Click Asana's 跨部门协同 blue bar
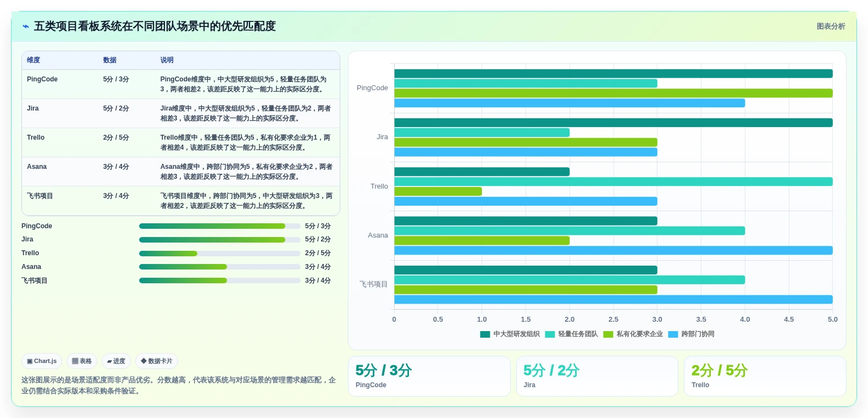This screenshot has height=418, width=868. pyautogui.click(x=613, y=250)
